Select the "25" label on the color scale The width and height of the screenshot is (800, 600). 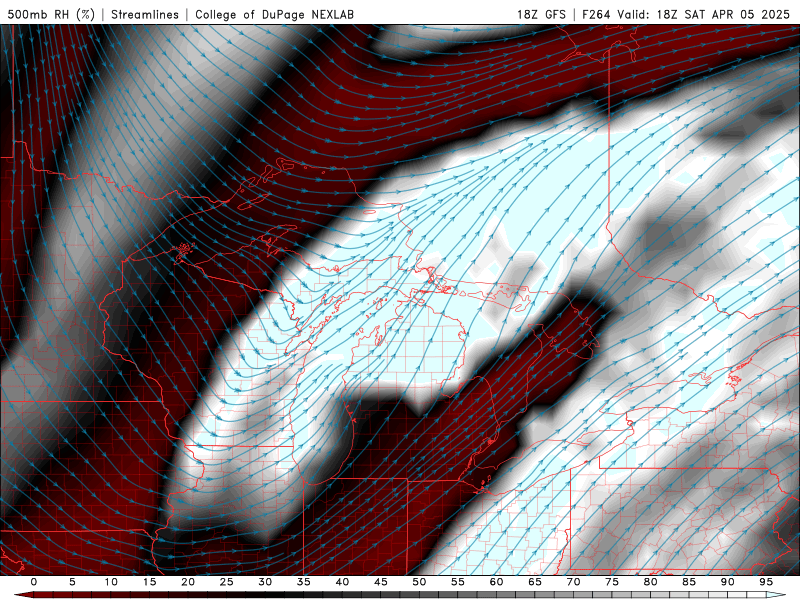tap(227, 582)
